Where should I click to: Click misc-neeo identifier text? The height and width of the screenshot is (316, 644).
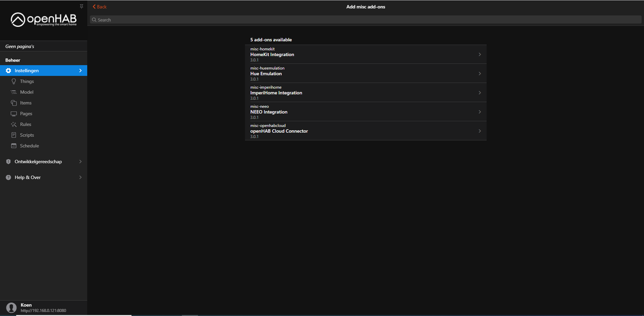click(259, 106)
